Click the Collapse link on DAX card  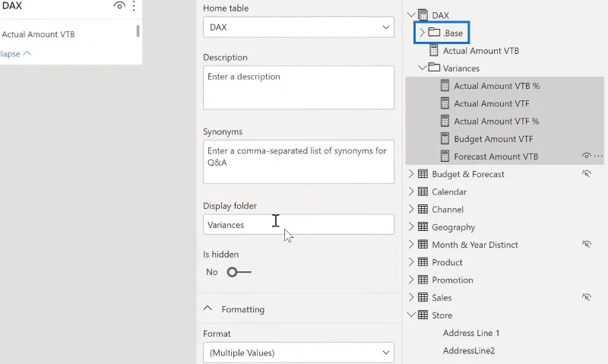[x=15, y=53]
